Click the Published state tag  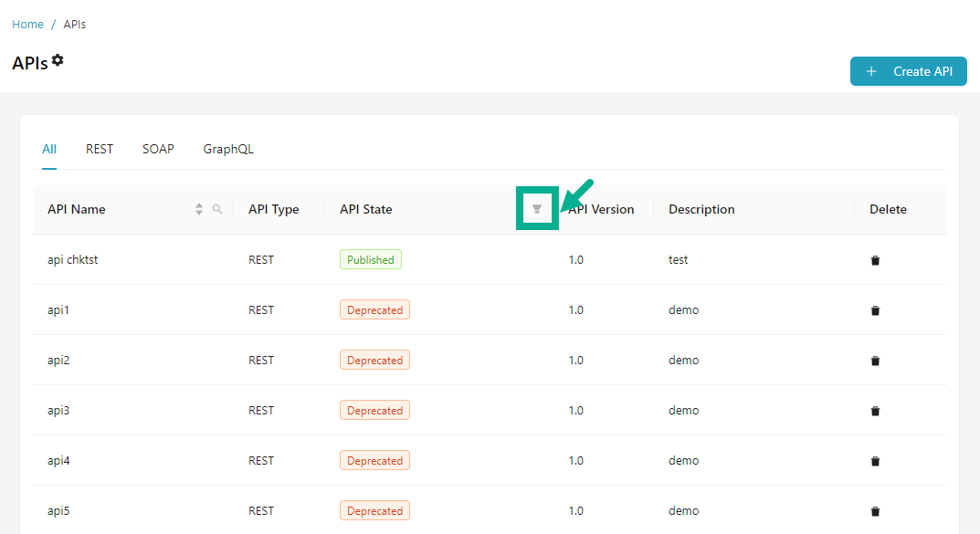(370, 260)
